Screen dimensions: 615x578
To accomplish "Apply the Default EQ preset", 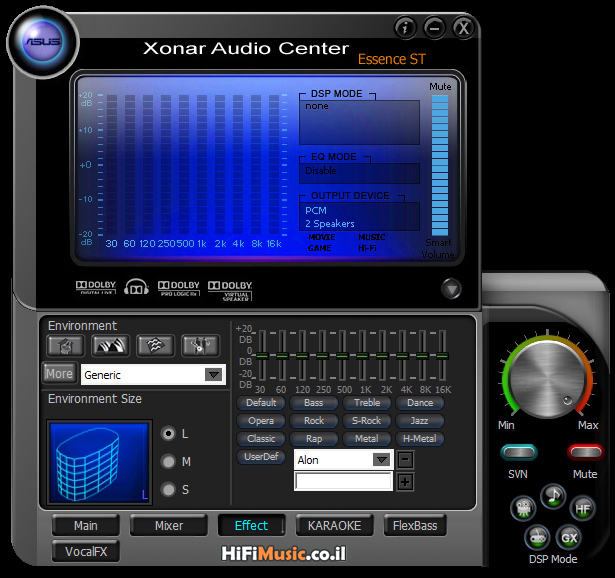I will [x=261, y=403].
